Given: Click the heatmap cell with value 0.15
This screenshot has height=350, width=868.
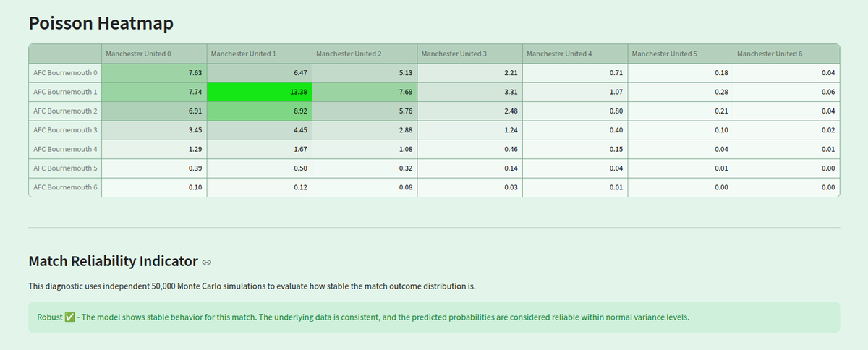Looking at the screenshot, I should [576, 149].
